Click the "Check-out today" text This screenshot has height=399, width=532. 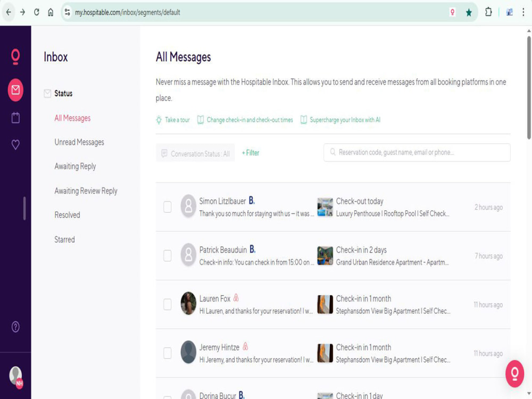pyautogui.click(x=360, y=201)
